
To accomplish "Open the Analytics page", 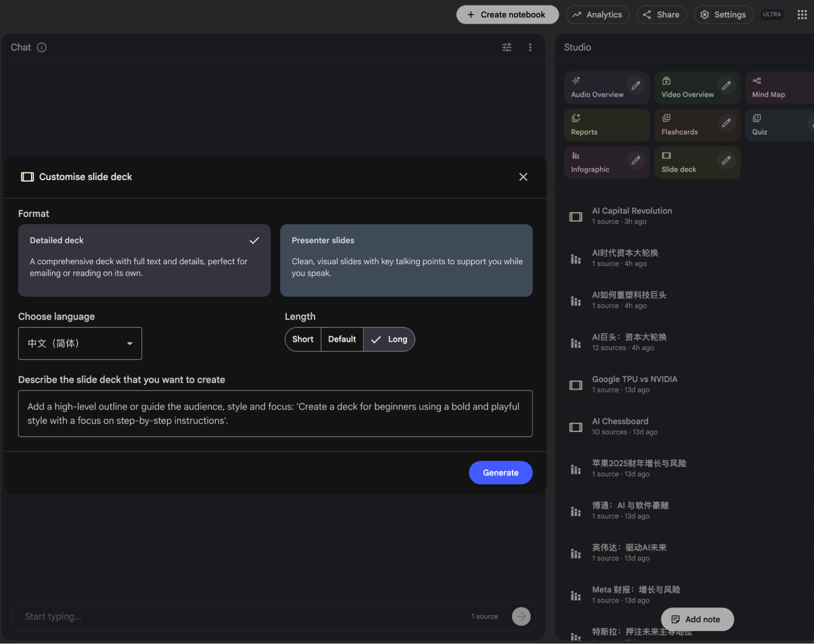I will (597, 15).
